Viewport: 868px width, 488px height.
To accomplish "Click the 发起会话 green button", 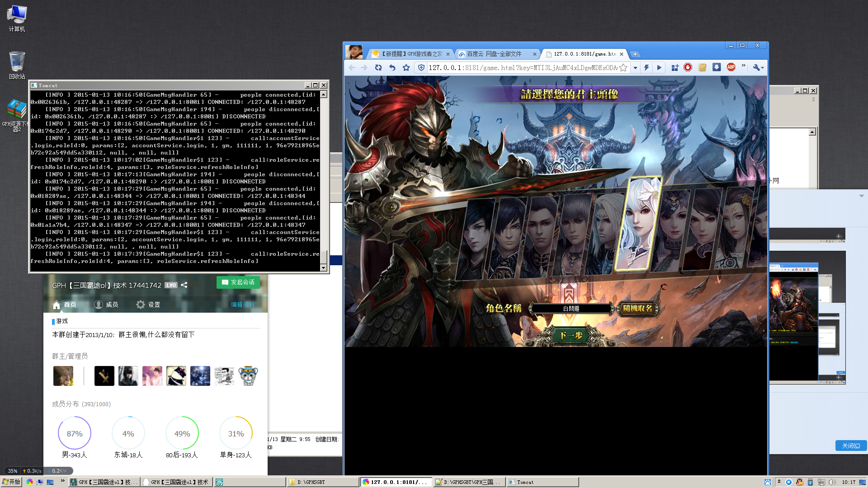I will (238, 282).
